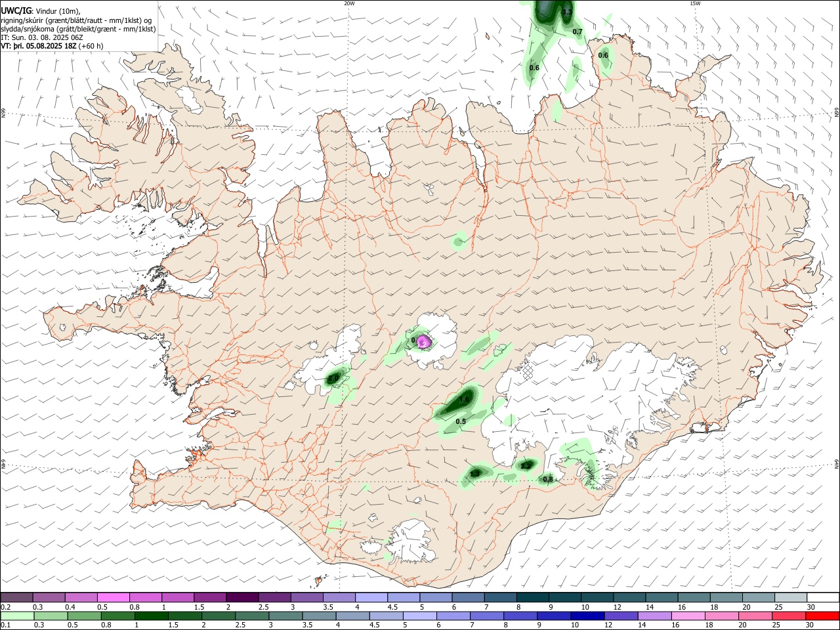
Task: Click the 0.2 label in the snow legend
Action: [5, 607]
